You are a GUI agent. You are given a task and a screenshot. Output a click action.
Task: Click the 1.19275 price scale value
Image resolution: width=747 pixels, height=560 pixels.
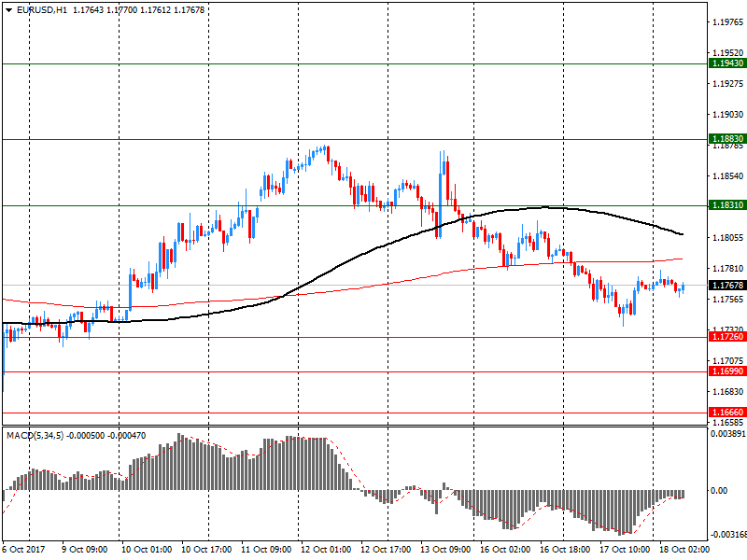tap(728, 83)
